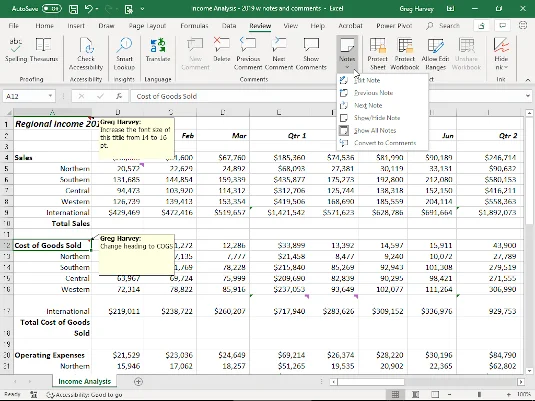Run the Spelling checker
Viewport: 535px width, 401px height.
[x=15, y=50]
